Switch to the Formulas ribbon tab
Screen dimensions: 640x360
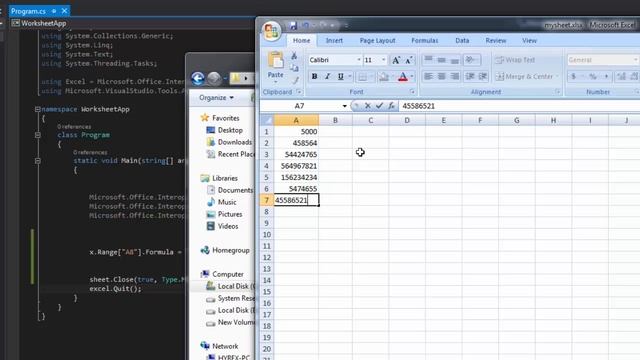point(424,40)
